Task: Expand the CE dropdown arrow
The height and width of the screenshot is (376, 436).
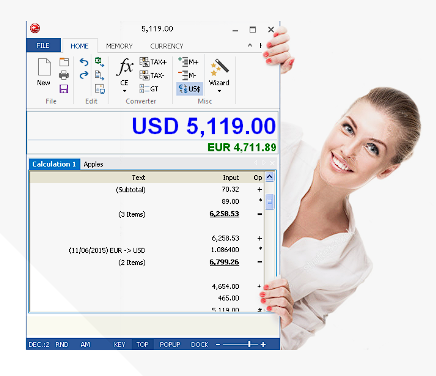Action: (124, 91)
